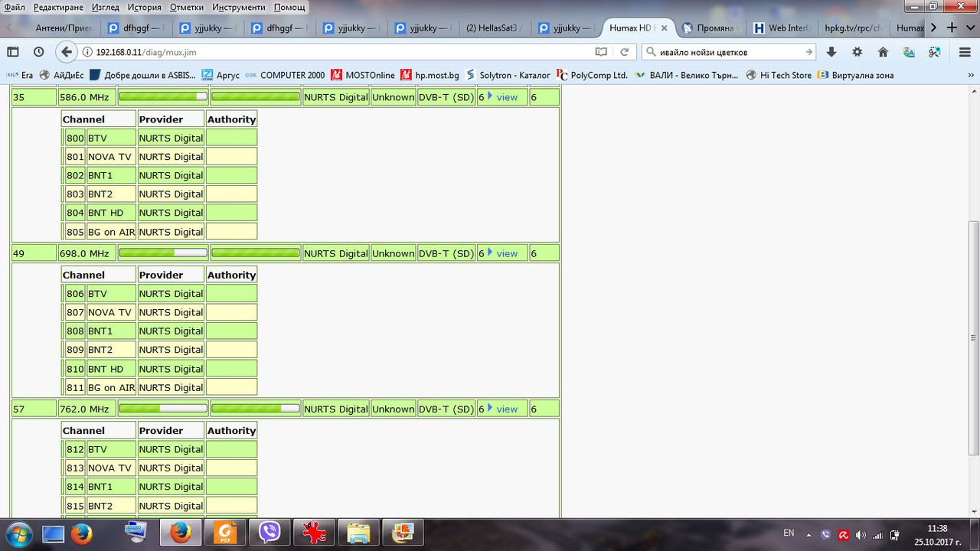Click the 586.0 MHz signal strength bar
Screen dimensions: 980x551
(163, 96)
